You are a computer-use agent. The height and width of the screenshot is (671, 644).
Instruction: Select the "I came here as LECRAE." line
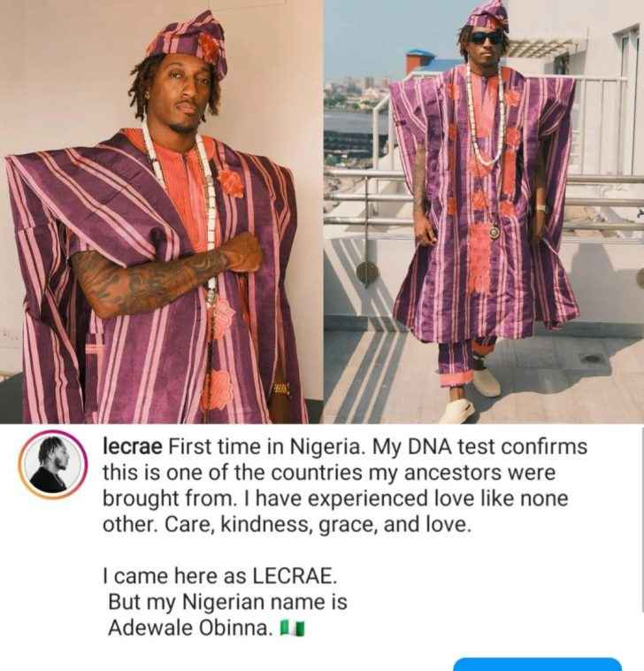click(x=219, y=576)
